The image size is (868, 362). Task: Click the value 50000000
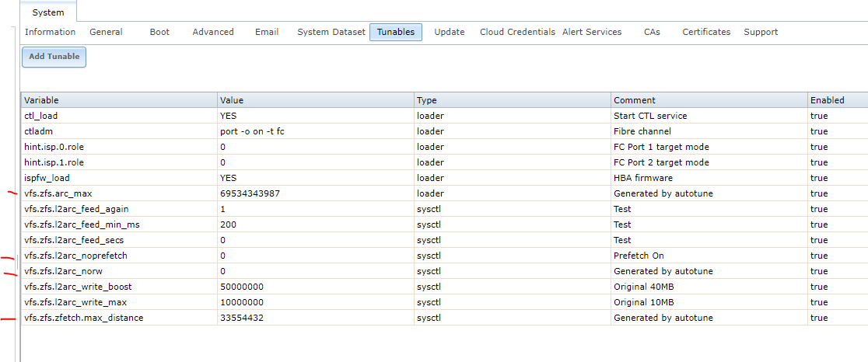tap(242, 287)
